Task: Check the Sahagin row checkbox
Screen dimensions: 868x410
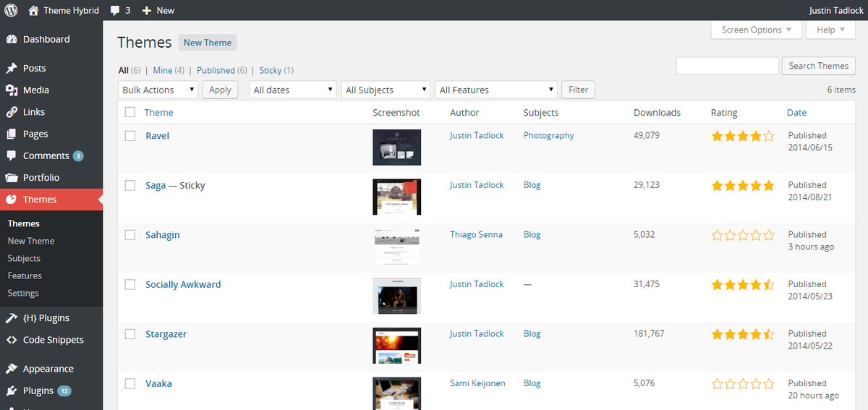Action: coord(130,235)
